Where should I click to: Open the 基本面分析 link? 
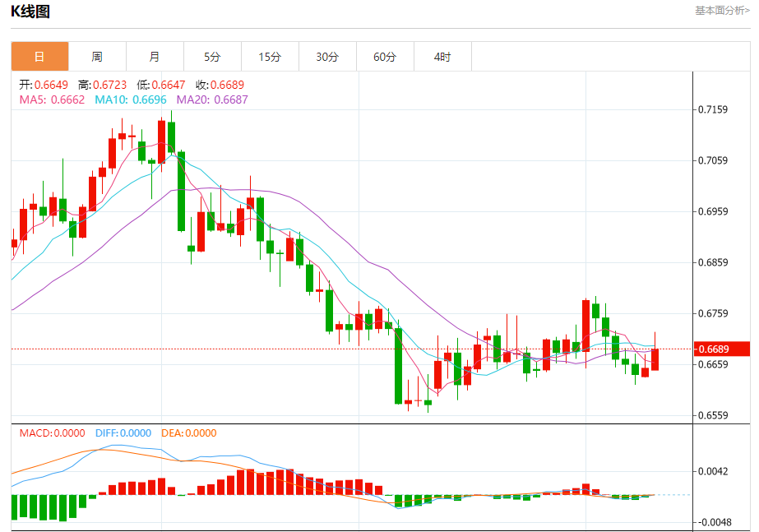click(722, 10)
